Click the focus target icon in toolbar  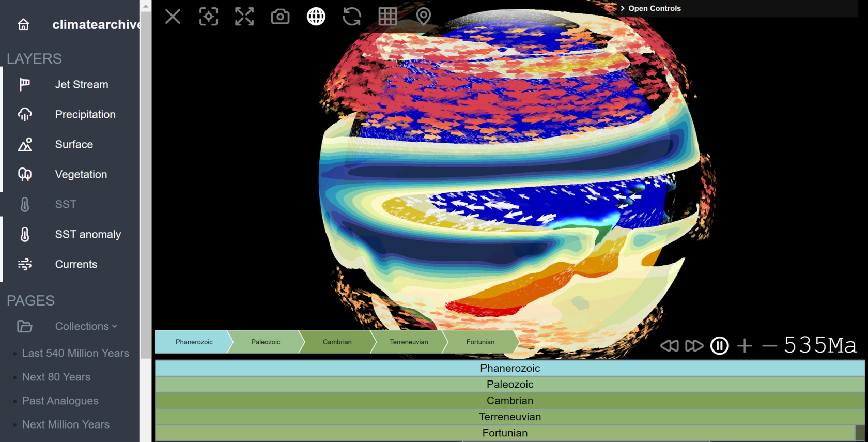click(x=209, y=17)
